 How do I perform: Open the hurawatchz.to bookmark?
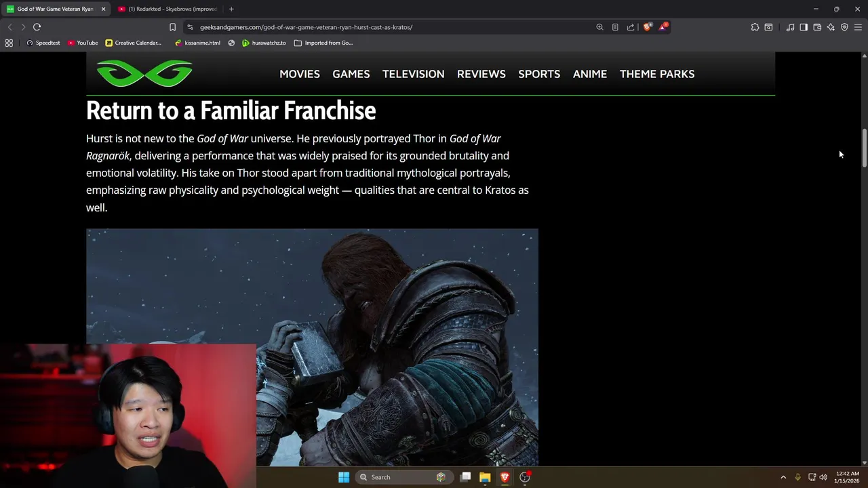pyautogui.click(x=264, y=43)
